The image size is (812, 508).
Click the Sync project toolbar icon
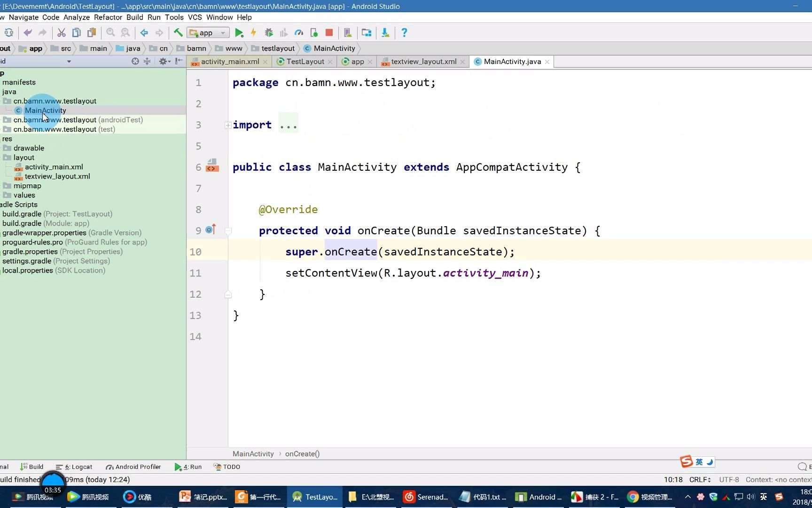tap(8, 33)
